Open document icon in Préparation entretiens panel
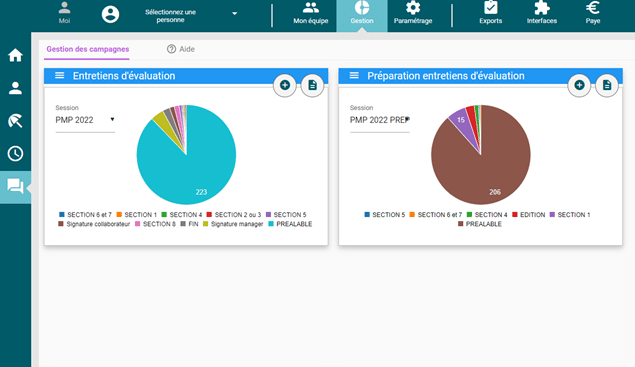This screenshot has height=367, width=635. coord(607,85)
